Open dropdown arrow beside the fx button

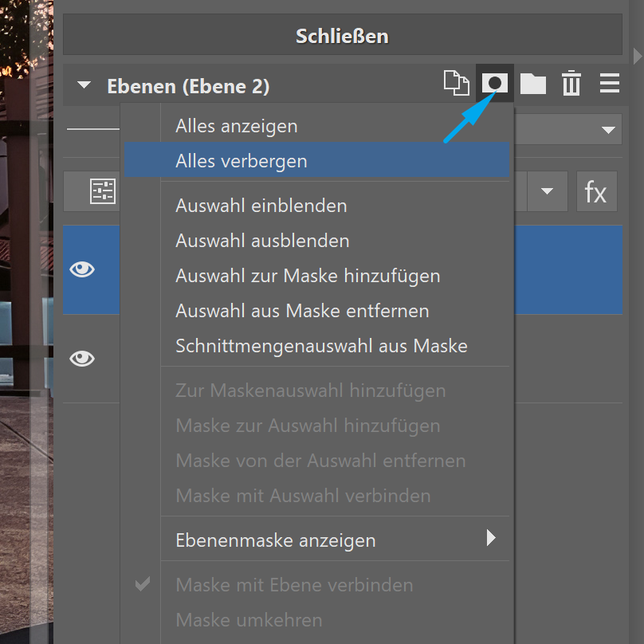(x=547, y=192)
